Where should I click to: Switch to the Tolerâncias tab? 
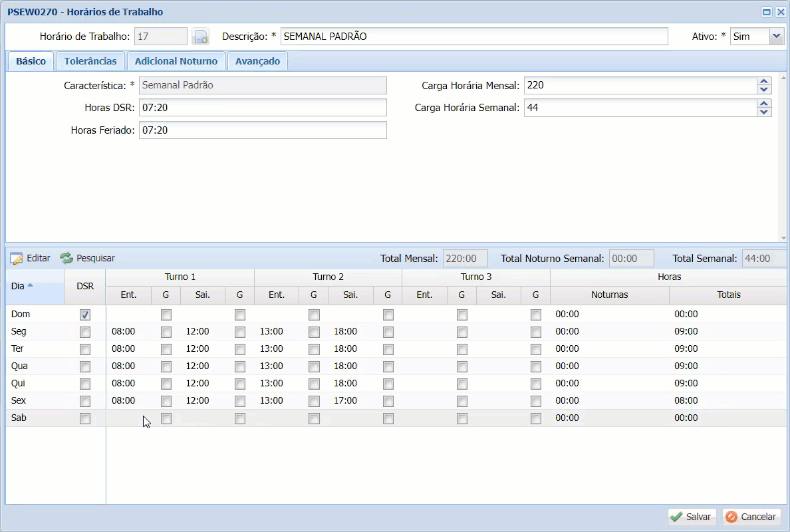point(90,61)
